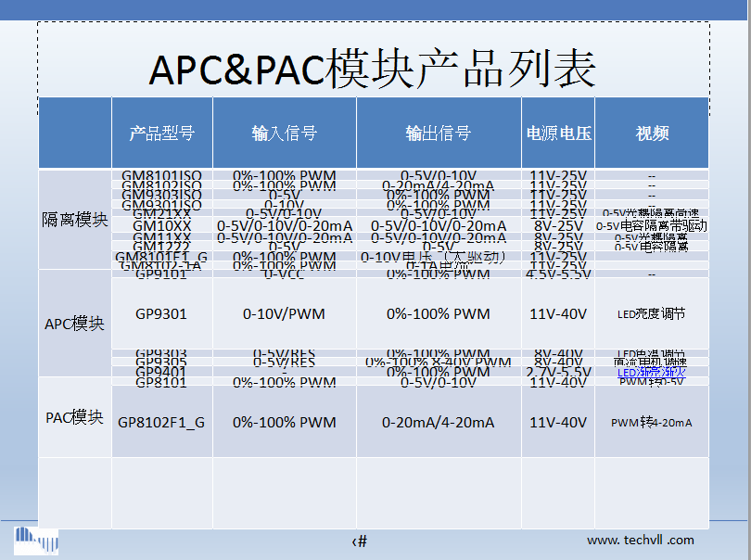Click the company logo in bottom-left corner
The height and width of the screenshot is (560, 751).
coord(36,540)
